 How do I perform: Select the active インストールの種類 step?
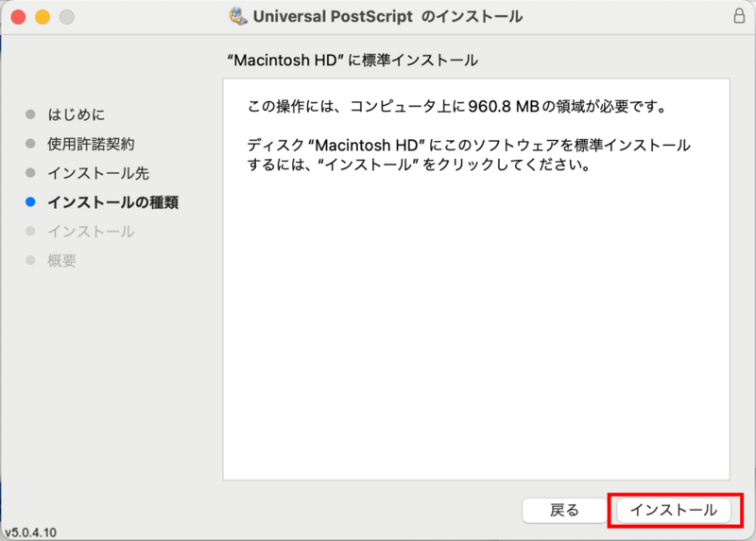click(x=112, y=202)
